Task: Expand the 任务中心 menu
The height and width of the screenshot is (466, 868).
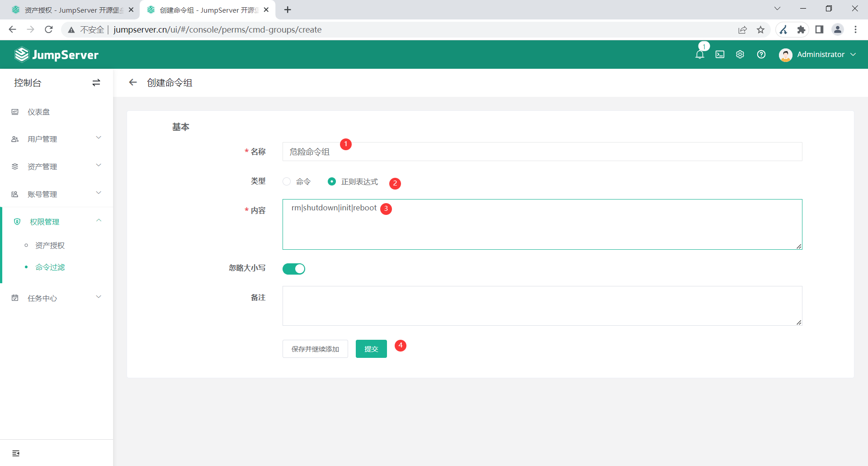Action: point(99,297)
